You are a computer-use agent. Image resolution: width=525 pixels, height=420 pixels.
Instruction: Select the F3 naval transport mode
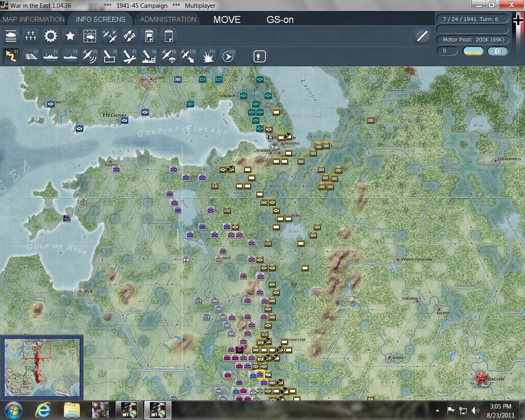click(x=51, y=56)
